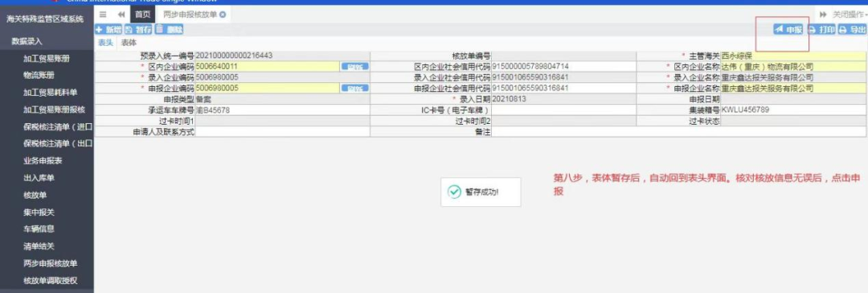
Task: Click the 暂存 save button
Action: (138, 30)
